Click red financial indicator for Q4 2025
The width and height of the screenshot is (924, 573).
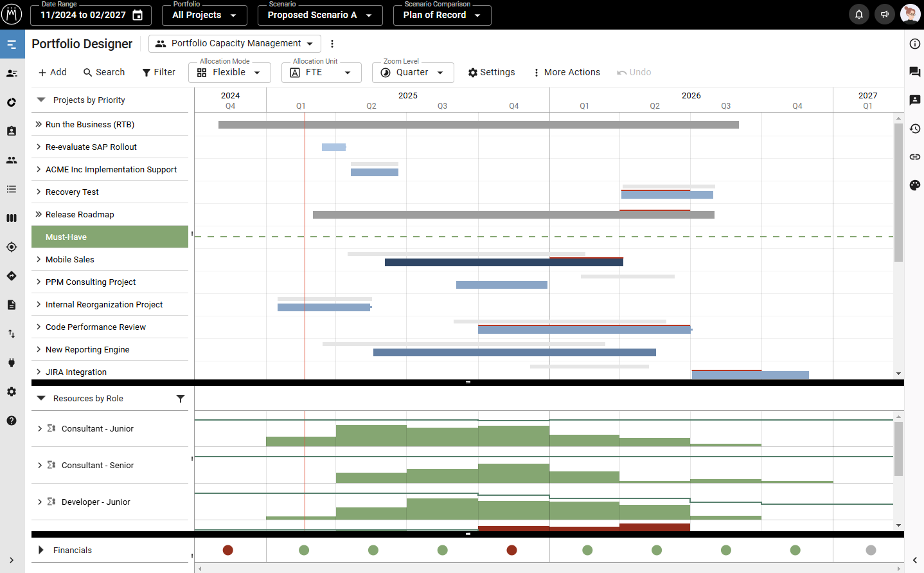(x=511, y=550)
